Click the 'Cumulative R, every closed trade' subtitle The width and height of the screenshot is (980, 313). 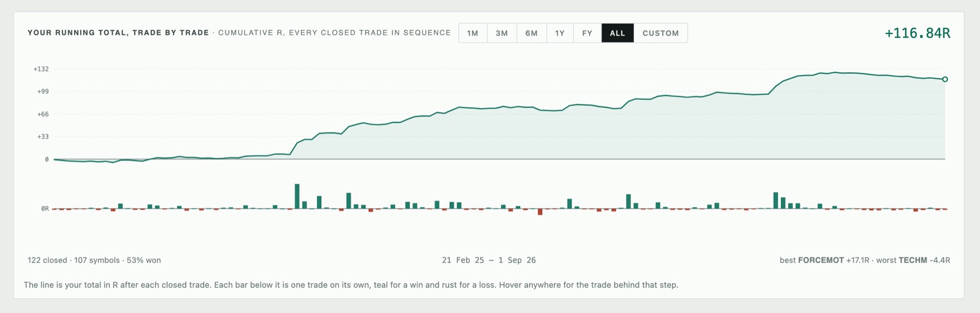coord(334,33)
